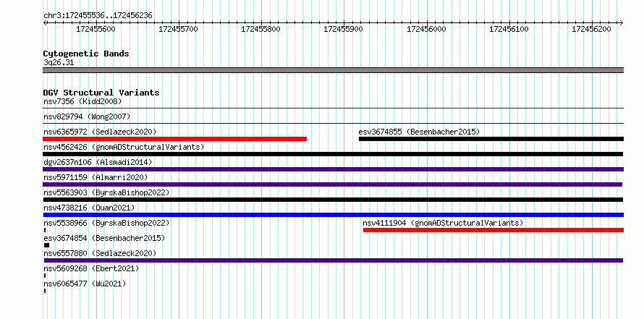Image resolution: width=644 pixels, height=319 pixels.
Task: Click the ruler's left arrow end
Action: [x=45, y=22]
